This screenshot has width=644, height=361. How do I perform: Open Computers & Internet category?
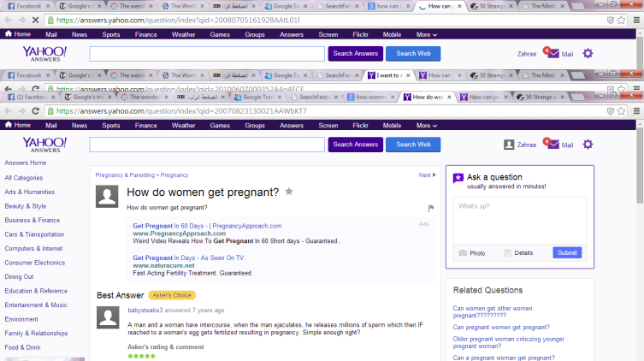click(x=33, y=248)
